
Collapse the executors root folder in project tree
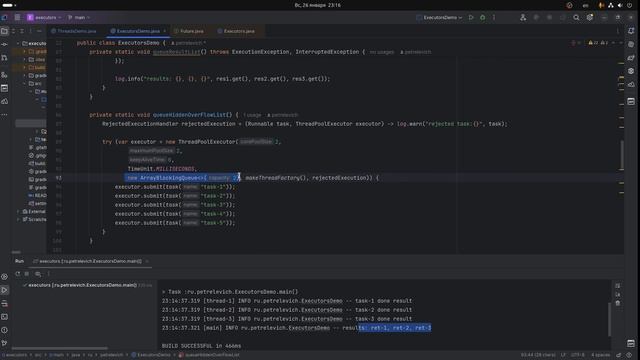pyautogui.click(x=18, y=43)
